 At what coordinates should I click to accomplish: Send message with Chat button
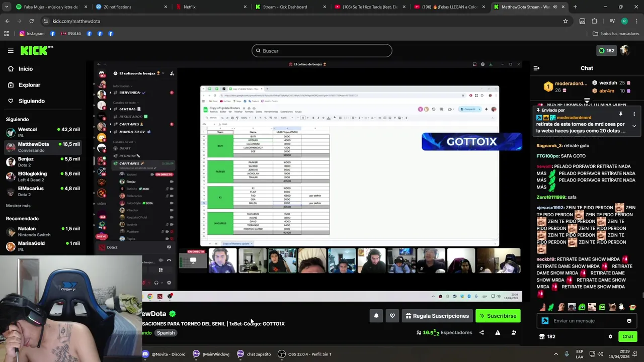click(x=627, y=336)
